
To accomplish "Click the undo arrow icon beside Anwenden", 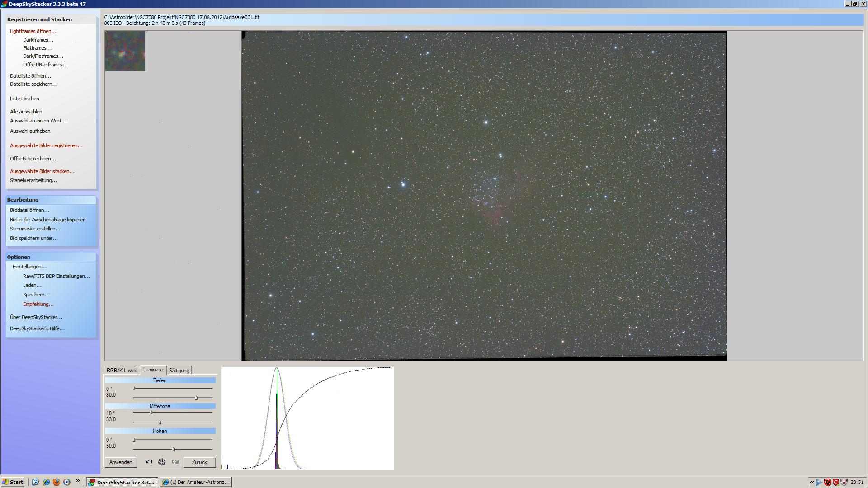I will (149, 462).
